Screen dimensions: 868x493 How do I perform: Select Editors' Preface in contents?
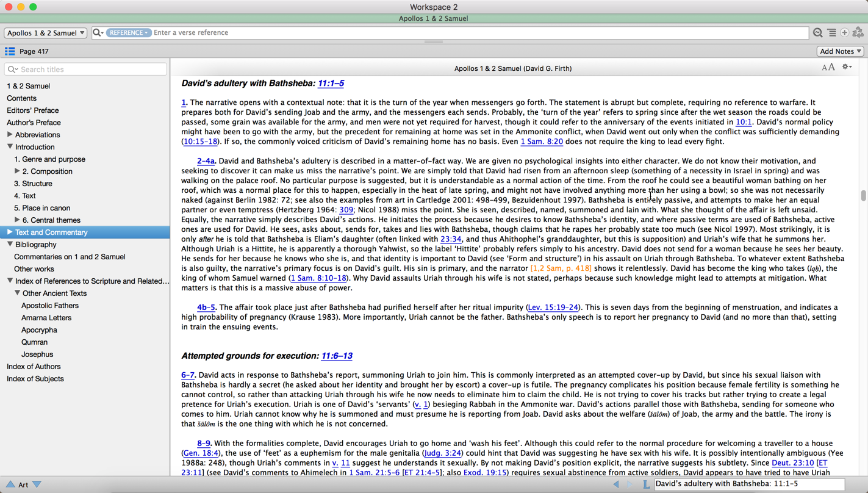(33, 110)
